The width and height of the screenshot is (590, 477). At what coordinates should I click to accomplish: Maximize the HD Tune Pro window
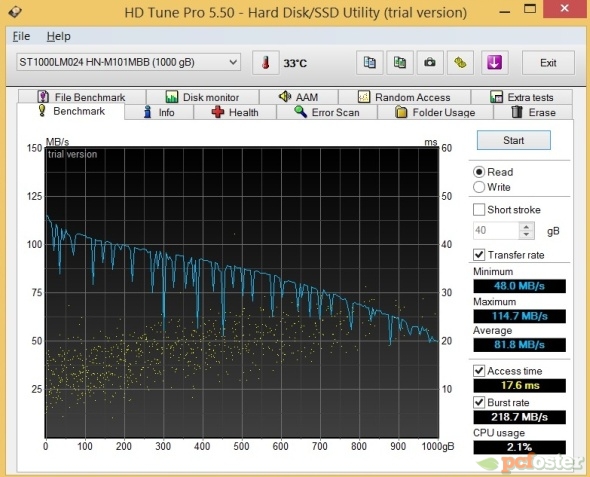tap(530, 9)
